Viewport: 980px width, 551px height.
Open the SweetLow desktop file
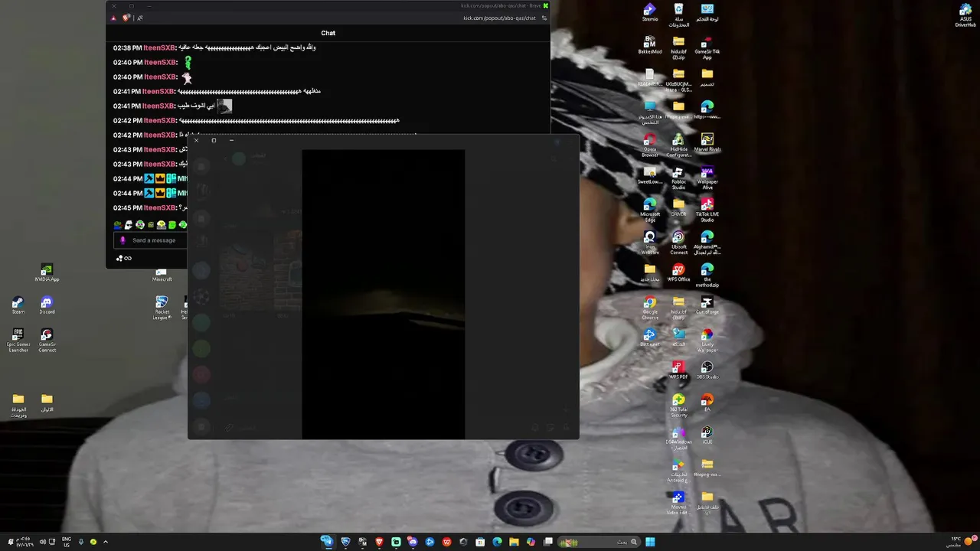(x=650, y=175)
